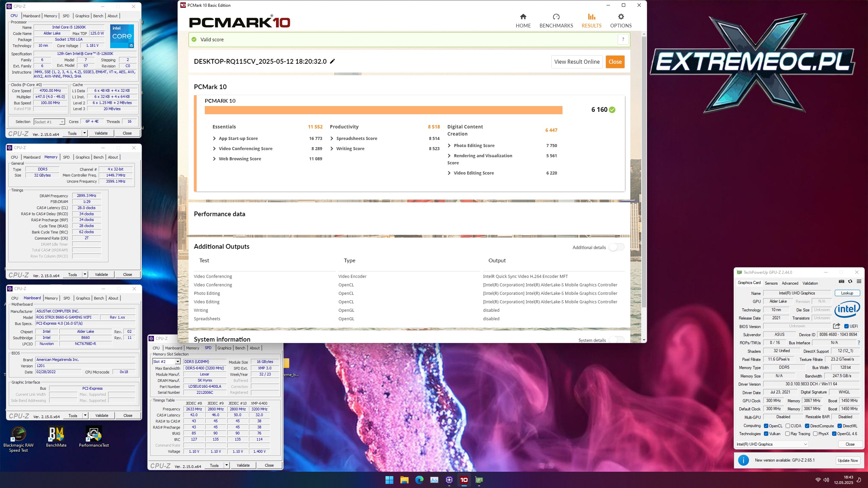Click the info icon in the GPU-Z update notice

(x=744, y=460)
